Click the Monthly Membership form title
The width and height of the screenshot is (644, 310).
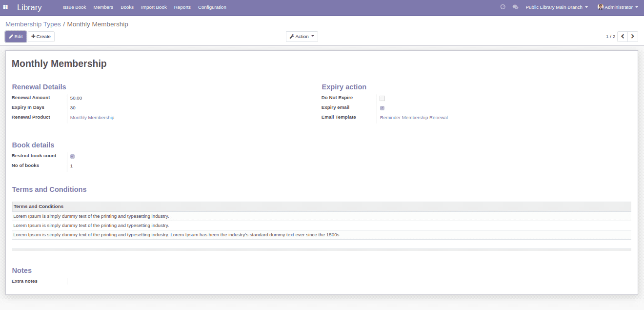click(59, 63)
